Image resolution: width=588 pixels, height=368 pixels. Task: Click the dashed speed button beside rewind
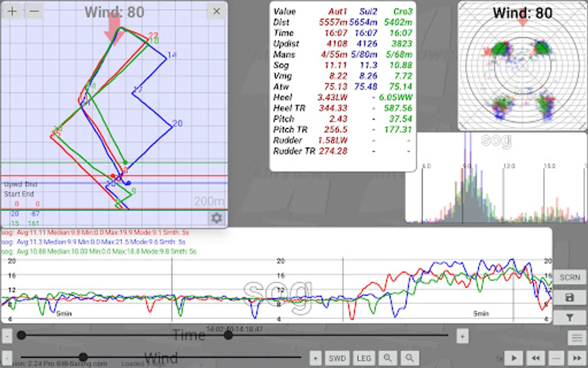[x=556, y=358]
